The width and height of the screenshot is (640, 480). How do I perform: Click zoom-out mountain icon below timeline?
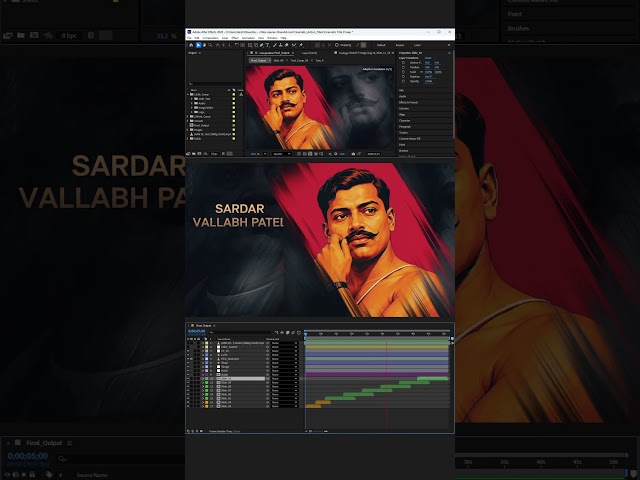pyautogui.click(x=306, y=431)
